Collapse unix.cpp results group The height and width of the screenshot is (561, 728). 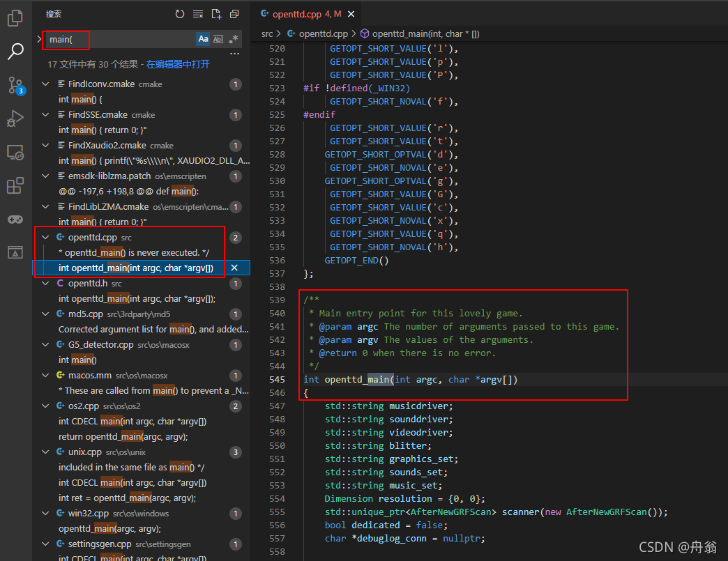45,452
